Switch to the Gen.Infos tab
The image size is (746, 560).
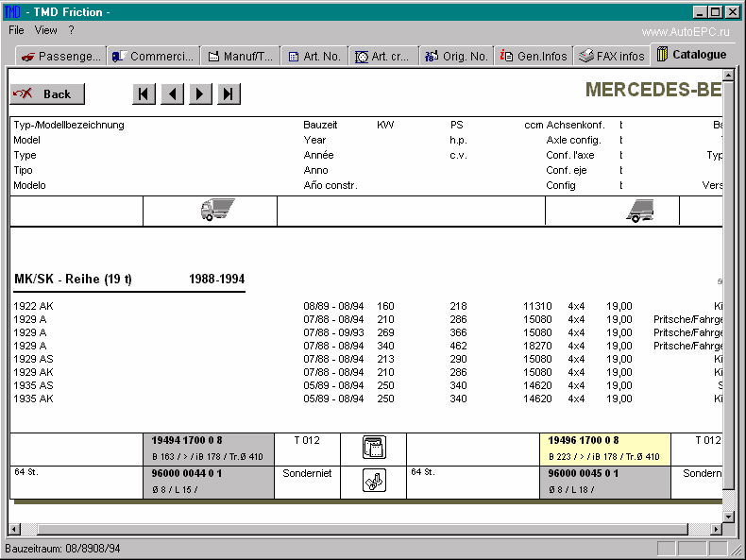(534, 56)
